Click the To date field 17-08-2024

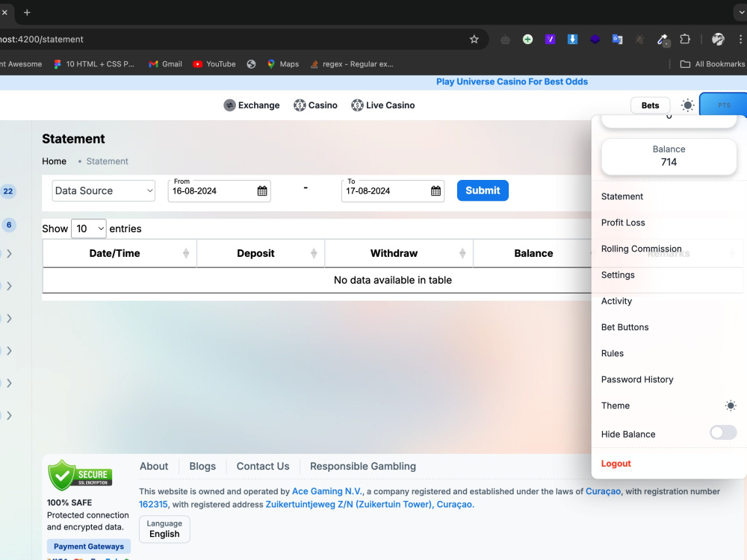[x=393, y=191]
